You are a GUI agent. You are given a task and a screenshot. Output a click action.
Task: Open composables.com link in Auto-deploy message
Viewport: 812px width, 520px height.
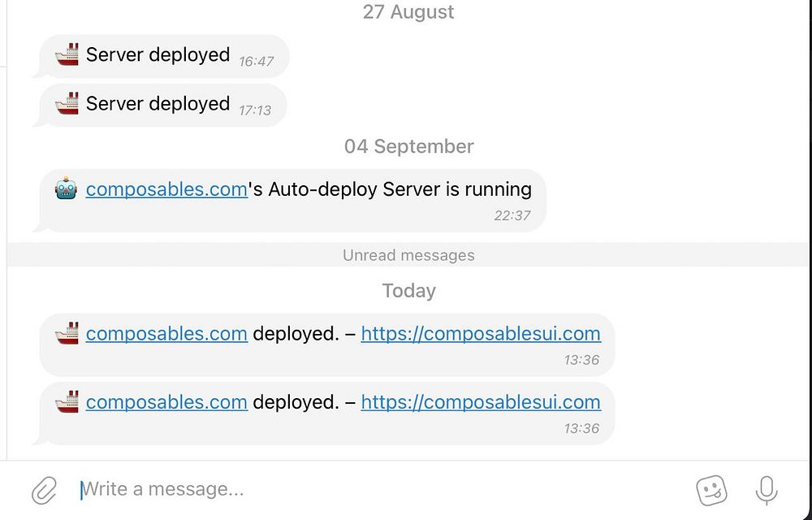click(x=166, y=189)
